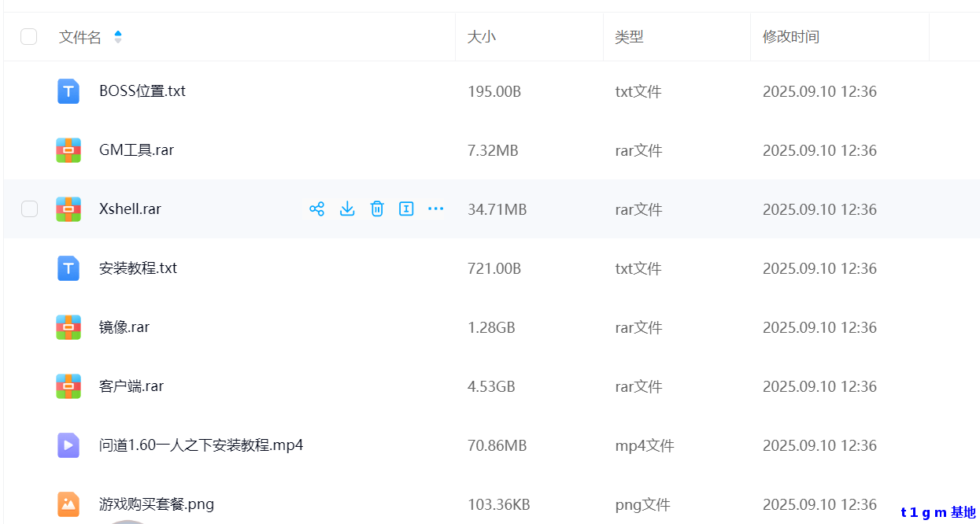Delete Xshell.rar with the trash icon
The height and width of the screenshot is (524, 980).
click(x=377, y=208)
